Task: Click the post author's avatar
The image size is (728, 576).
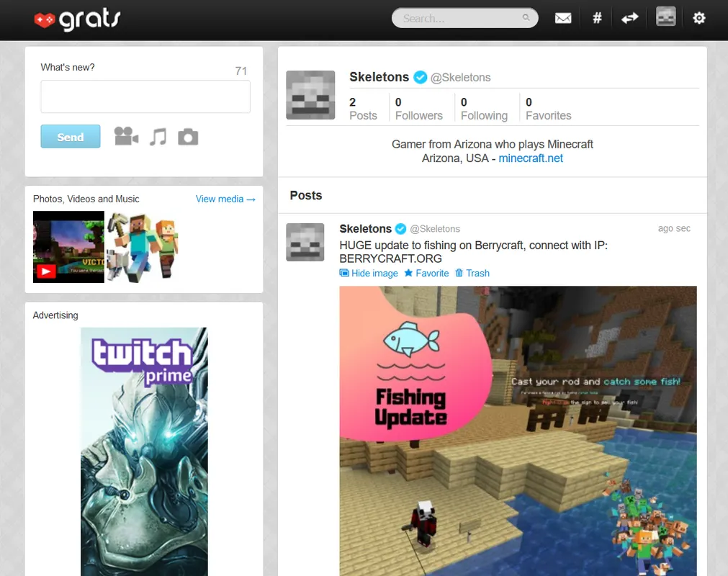Action: (305, 243)
